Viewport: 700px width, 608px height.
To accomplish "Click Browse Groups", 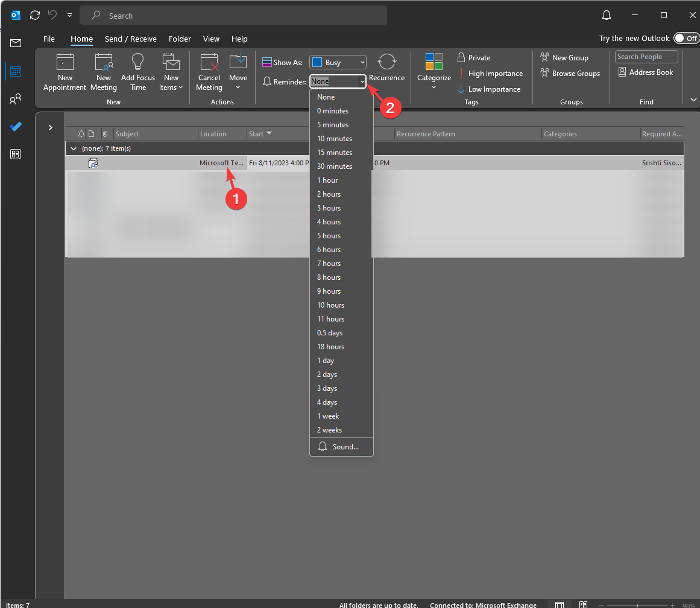I will tap(570, 73).
